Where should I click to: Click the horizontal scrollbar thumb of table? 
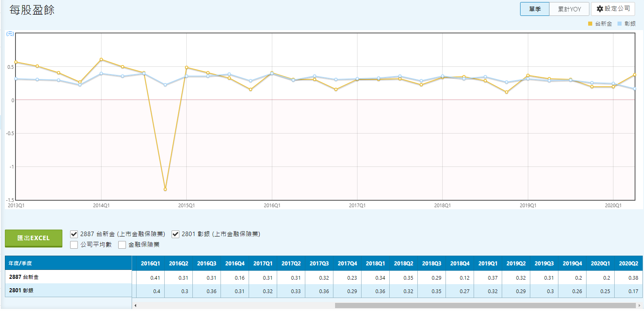[485, 305]
